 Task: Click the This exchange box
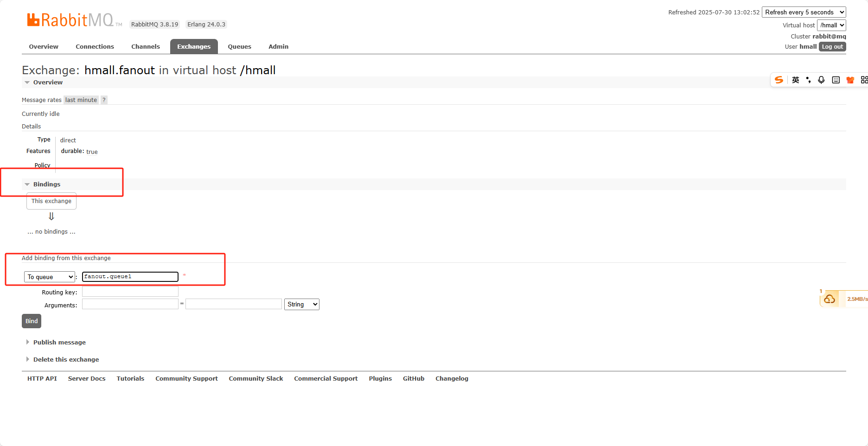tap(51, 201)
